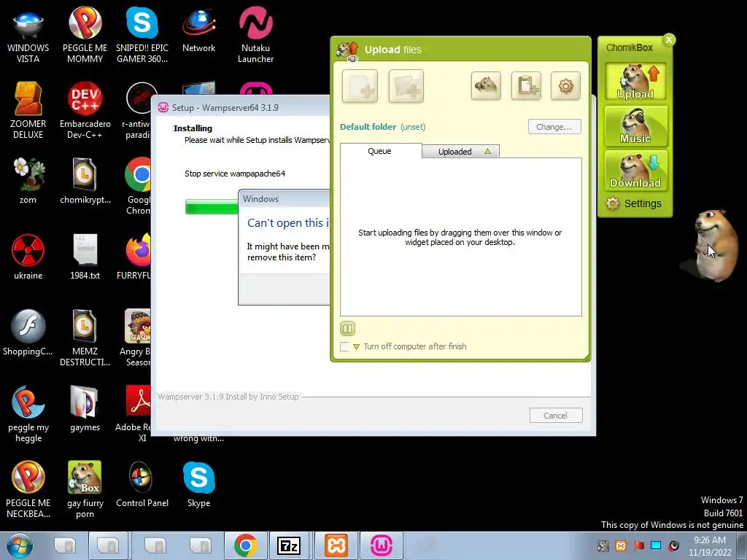The height and width of the screenshot is (560, 747).
Task: Open 7-Zip from the taskbar
Action: (289, 545)
